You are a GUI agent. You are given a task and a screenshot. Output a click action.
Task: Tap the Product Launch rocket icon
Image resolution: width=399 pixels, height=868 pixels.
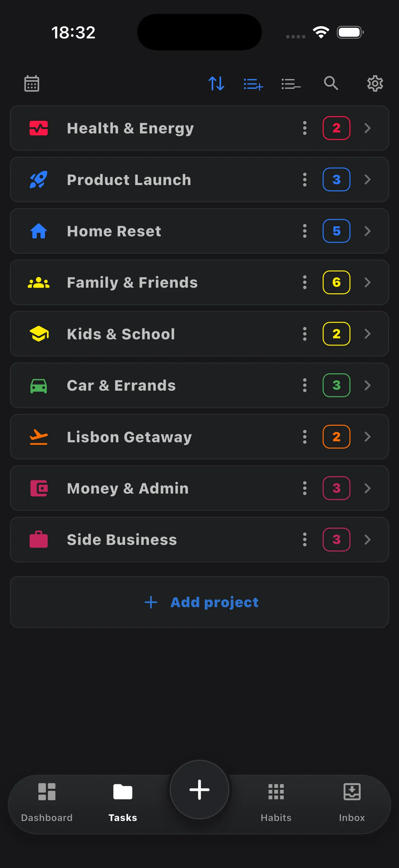[39, 180]
